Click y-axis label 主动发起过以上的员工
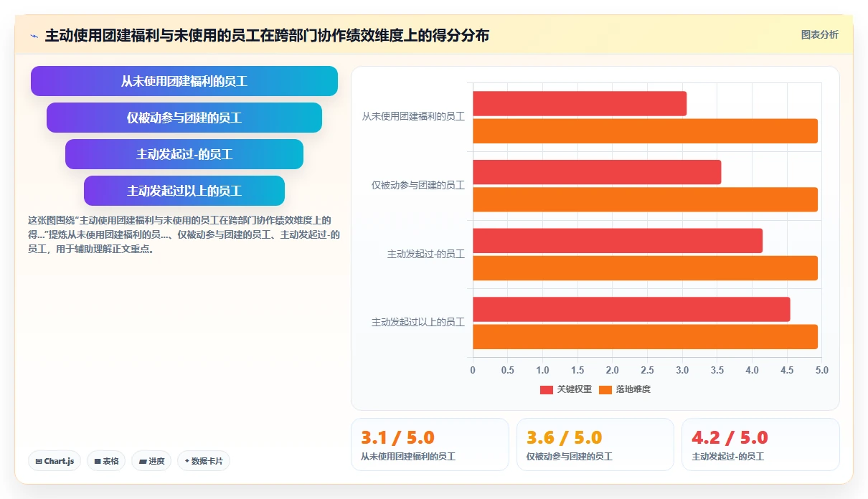 pyautogui.click(x=418, y=323)
